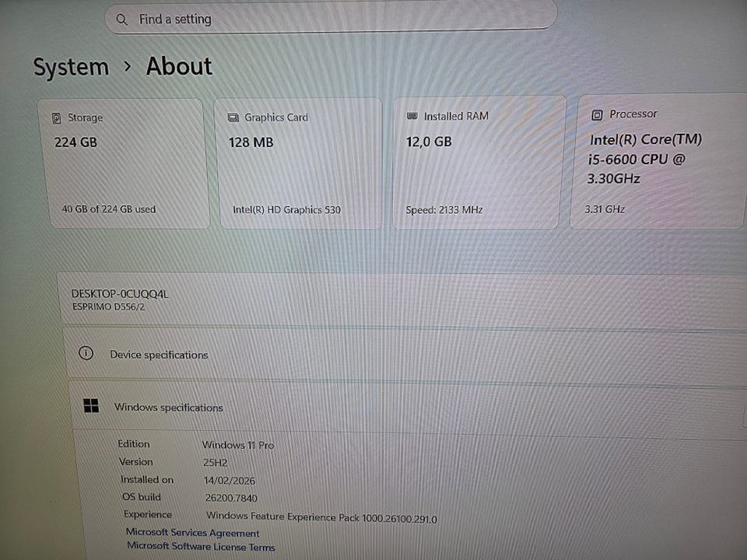Click the 12,0 GB RAM value
The image size is (747, 560).
coord(429,142)
